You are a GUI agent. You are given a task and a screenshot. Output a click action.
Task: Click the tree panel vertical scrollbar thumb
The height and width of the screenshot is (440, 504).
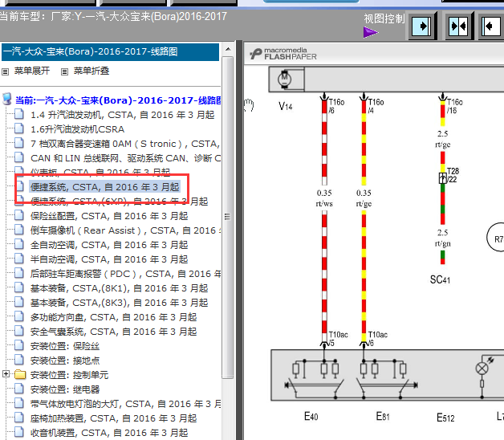[x=228, y=218]
